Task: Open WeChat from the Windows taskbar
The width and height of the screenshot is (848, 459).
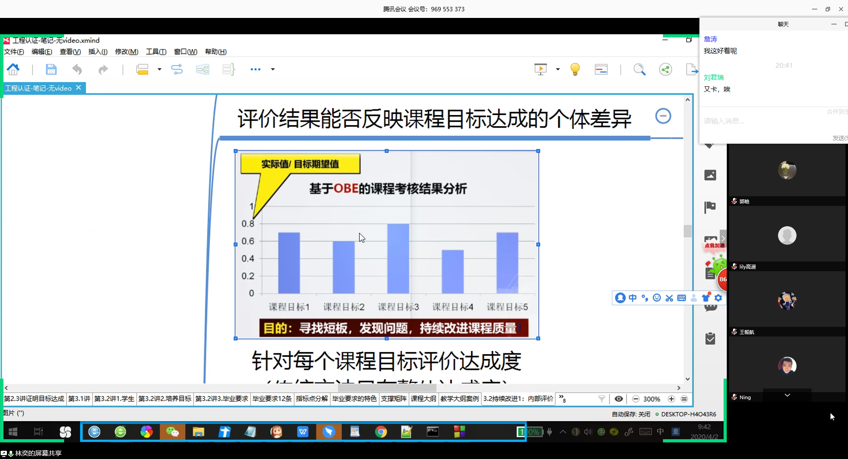Action: click(172, 432)
